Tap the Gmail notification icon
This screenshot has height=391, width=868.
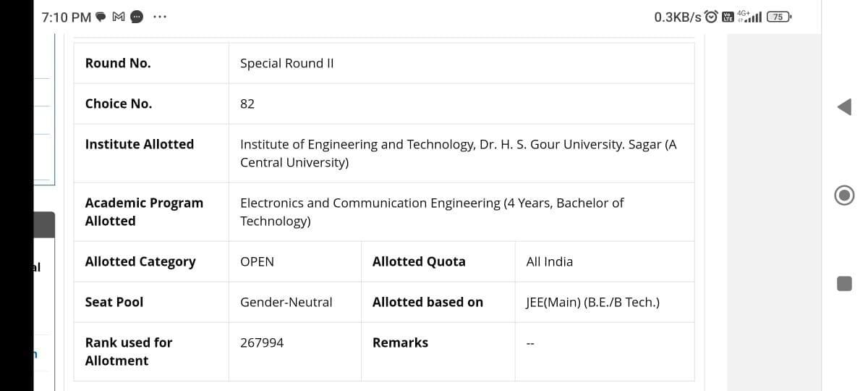coord(119,17)
